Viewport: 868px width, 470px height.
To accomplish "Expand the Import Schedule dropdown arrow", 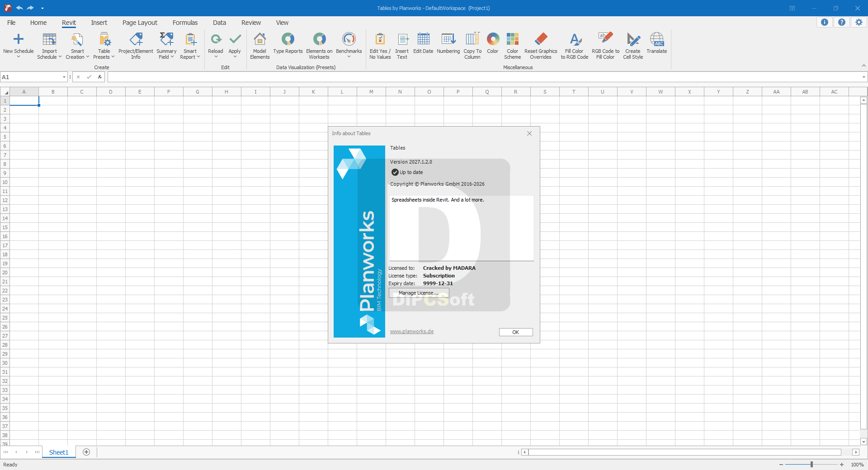I will click(x=60, y=57).
